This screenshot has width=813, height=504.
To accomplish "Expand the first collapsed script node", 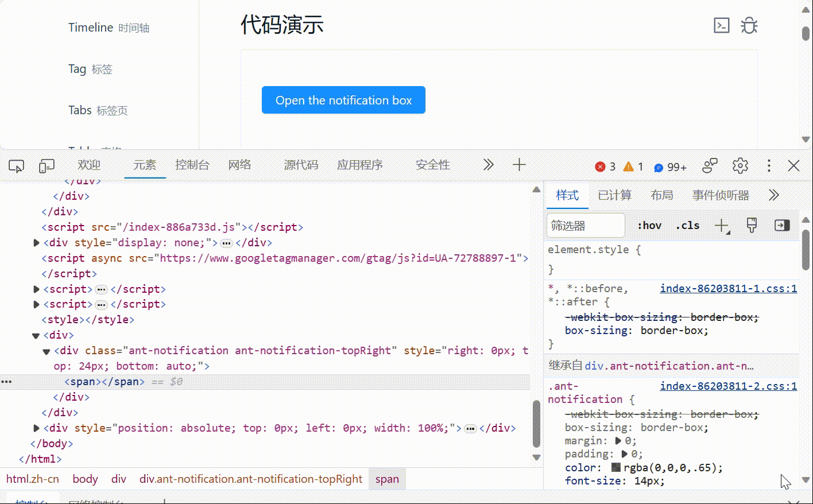I will tap(36, 289).
